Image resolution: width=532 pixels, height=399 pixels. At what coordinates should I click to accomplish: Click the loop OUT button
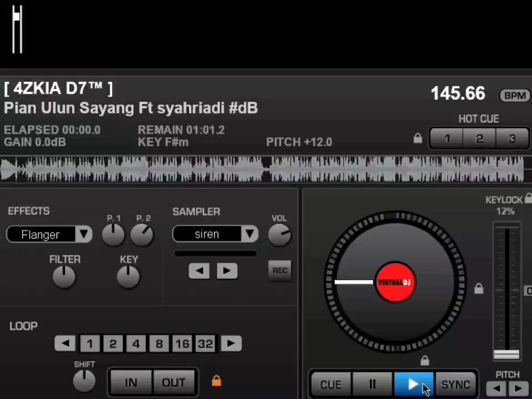coord(173,382)
